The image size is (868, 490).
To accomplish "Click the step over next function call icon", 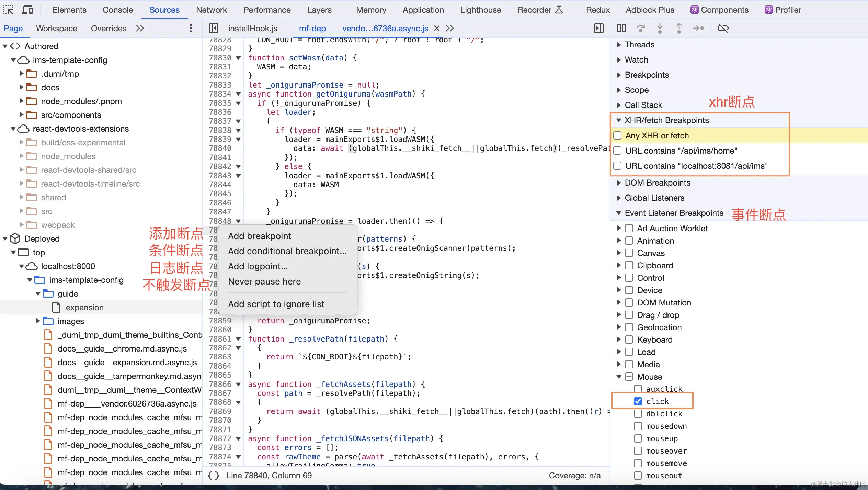I will click(640, 28).
